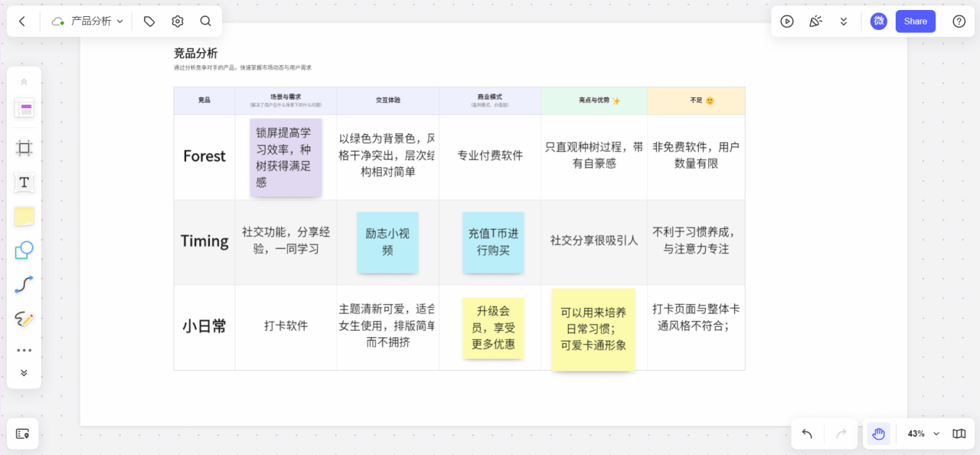Select the 亮点与优势 header cell
This screenshot has height=455, width=980.
tap(595, 100)
